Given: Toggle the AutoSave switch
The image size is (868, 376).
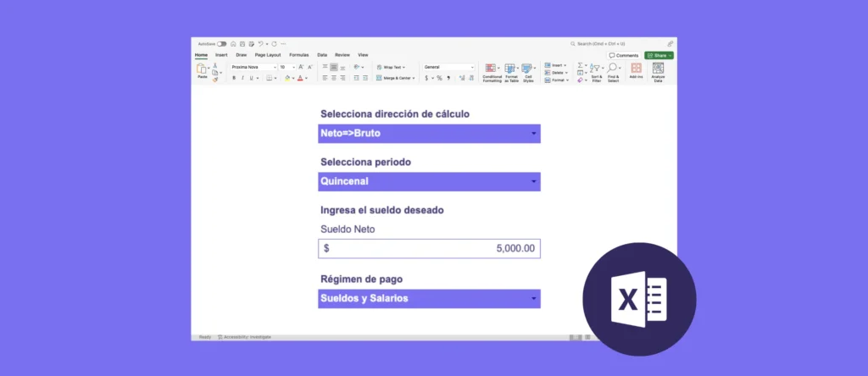Looking at the screenshot, I should click(222, 44).
